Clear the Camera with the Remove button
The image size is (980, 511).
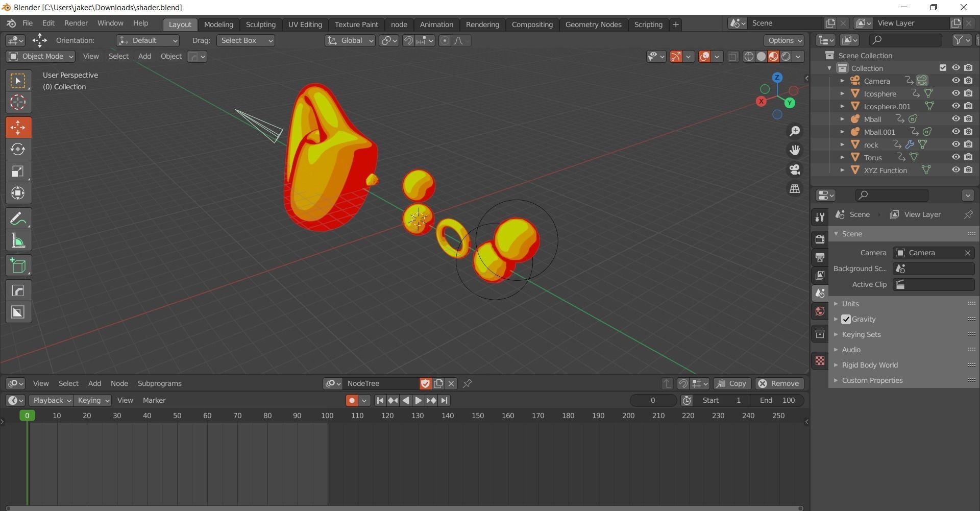point(967,252)
